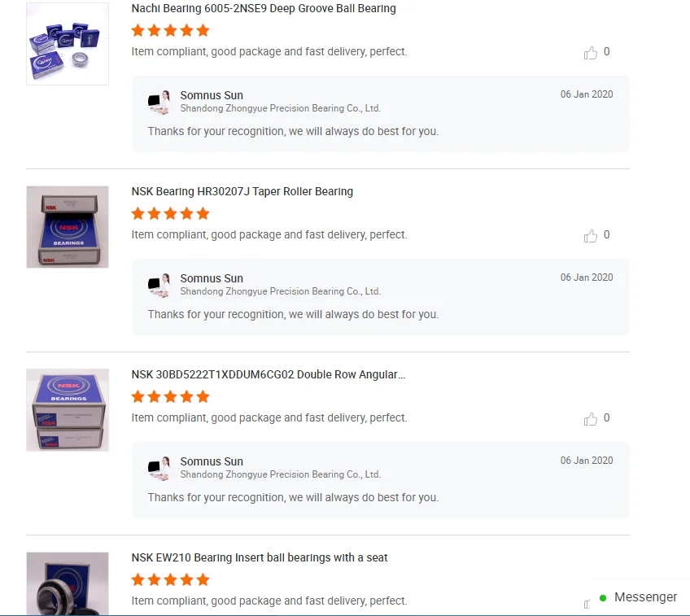
Task: Click Somnus Sun avatar in Double Row Angular reply
Action: pyautogui.click(x=159, y=468)
